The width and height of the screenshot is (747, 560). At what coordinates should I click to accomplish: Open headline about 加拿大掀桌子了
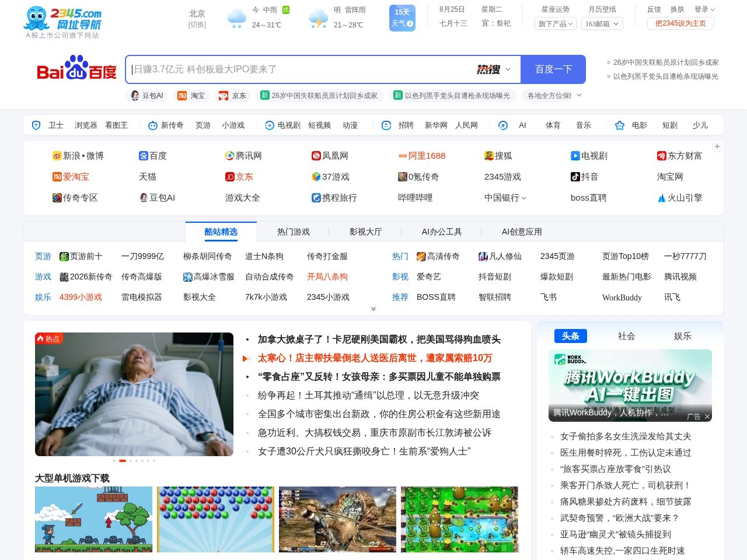[x=379, y=339]
